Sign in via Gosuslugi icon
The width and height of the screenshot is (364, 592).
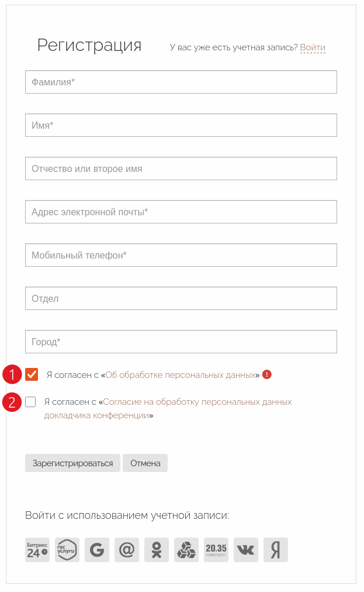coord(67,550)
